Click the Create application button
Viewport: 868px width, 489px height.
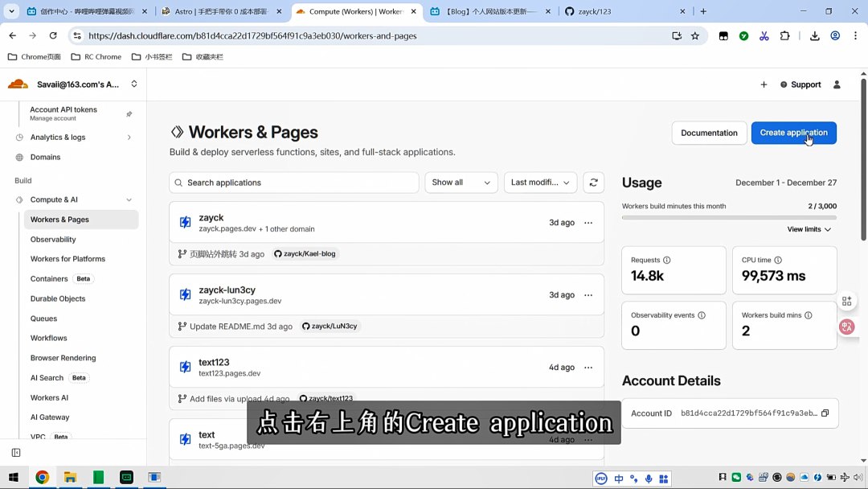[x=793, y=133]
